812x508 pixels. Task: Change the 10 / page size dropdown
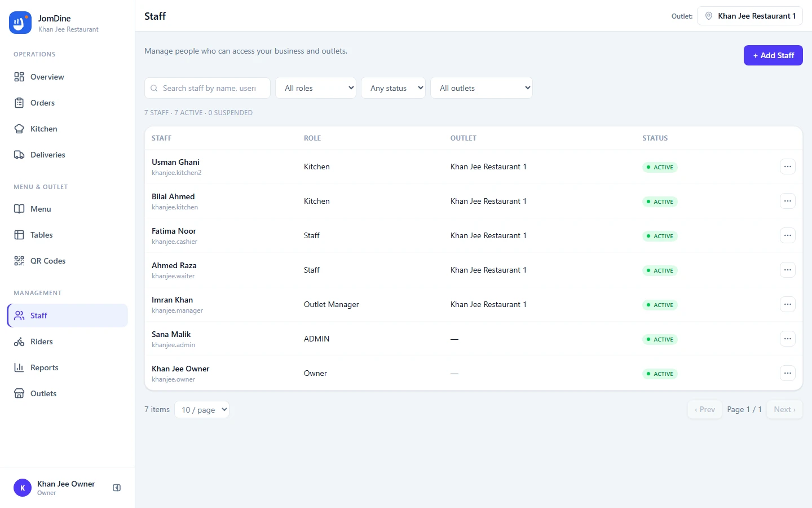click(x=202, y=410)
